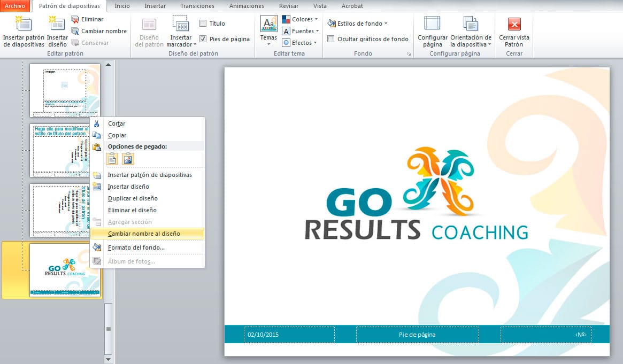Screen dimensions: 623x364
Task: Switch to the Acrobat tab
Action: [352, 6]
